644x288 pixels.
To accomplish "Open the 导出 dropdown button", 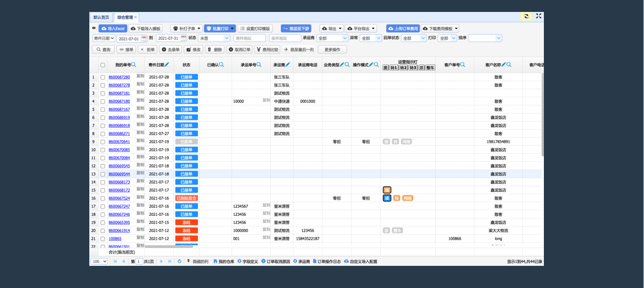I will point(331,29).
